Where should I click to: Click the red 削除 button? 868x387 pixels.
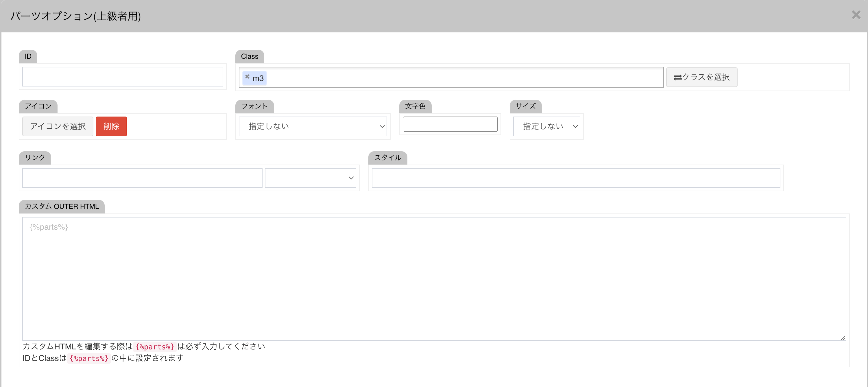tap(111, 126)
